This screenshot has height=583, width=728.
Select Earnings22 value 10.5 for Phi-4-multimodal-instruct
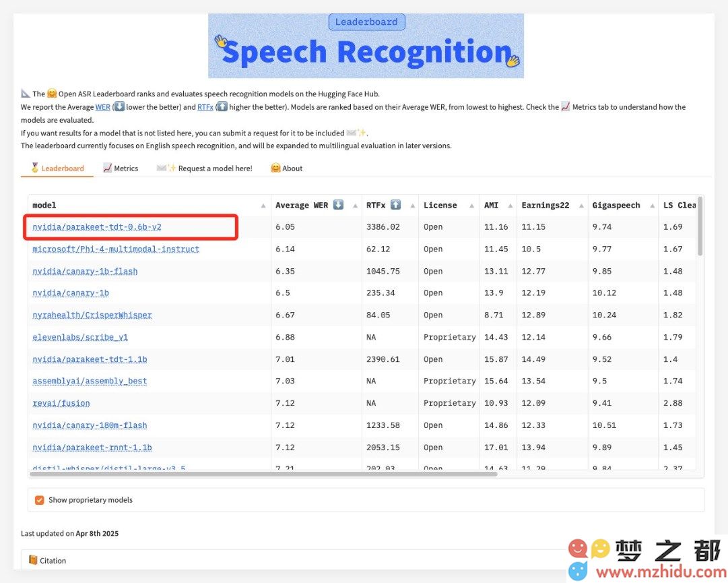pos(531,249)
